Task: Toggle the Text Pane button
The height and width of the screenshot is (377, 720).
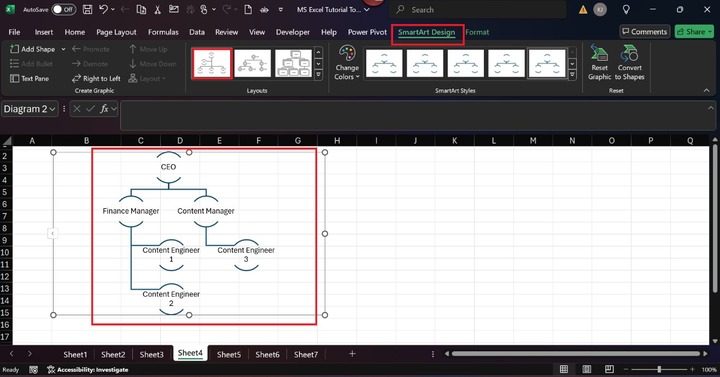Action: tap(29, 79)
